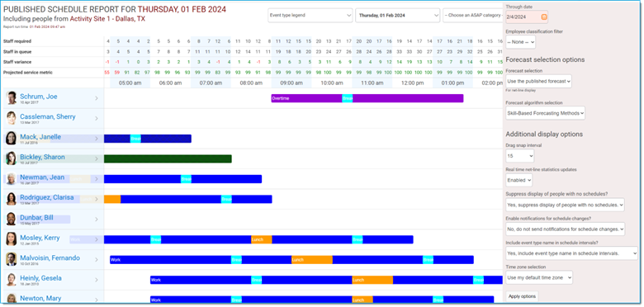Open Malvoisin, Fernando name link
This screenshot has height=307, width=644.
50,257
